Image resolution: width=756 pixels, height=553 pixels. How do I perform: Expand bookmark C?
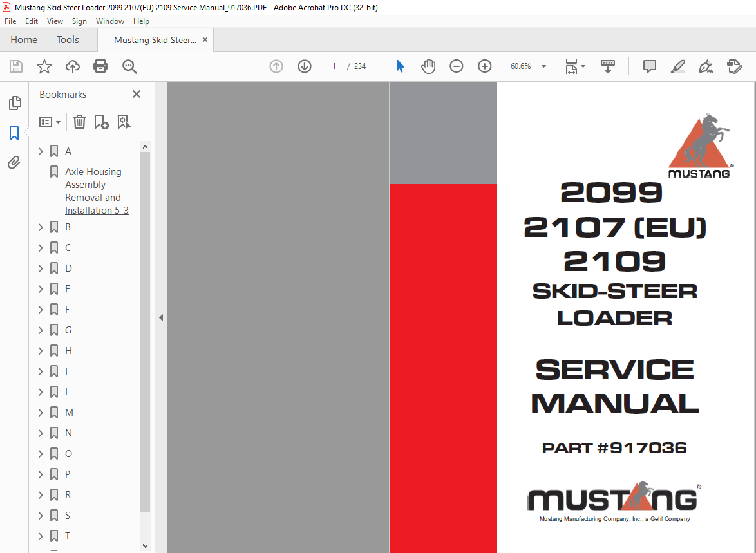(41, 248)
